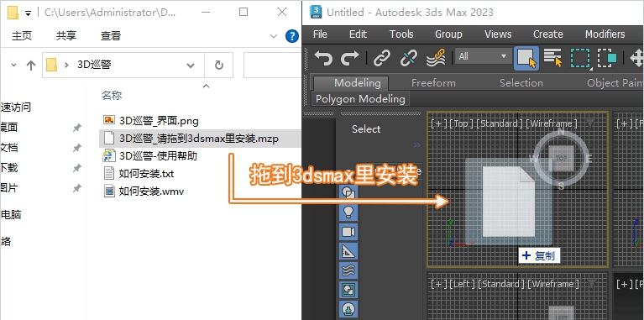
Task: Toggle display of Lights in scene explorer
Action: pos(348,212)
